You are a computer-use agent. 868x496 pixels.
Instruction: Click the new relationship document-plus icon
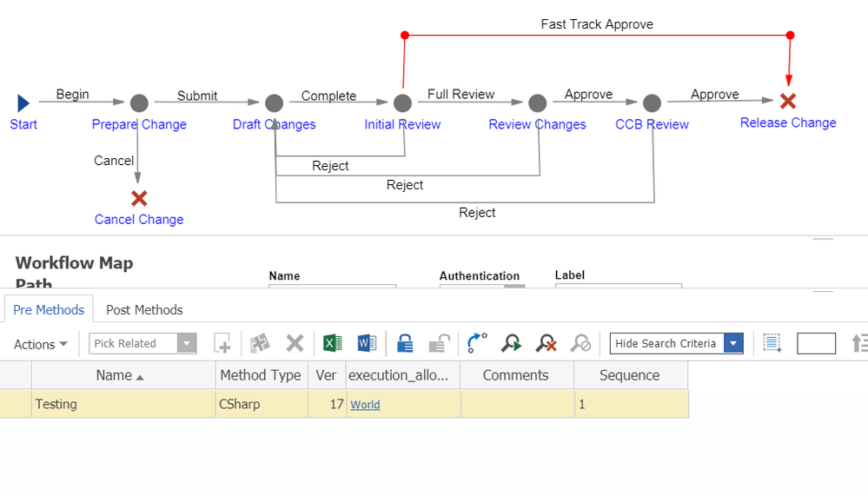(222, 343)
